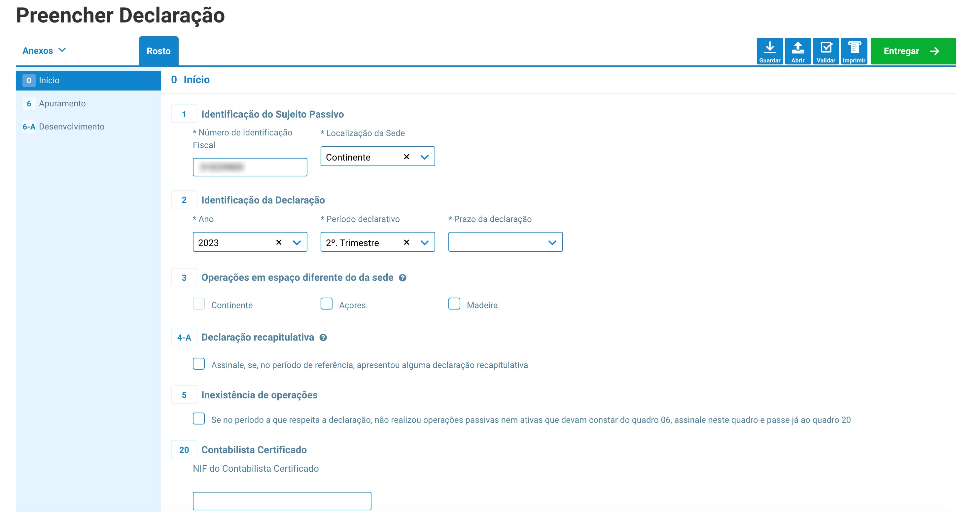Viewport: 980px width, 512px height.
Task: Go to Apuramento section in sidebar
Action: point(62,103)
